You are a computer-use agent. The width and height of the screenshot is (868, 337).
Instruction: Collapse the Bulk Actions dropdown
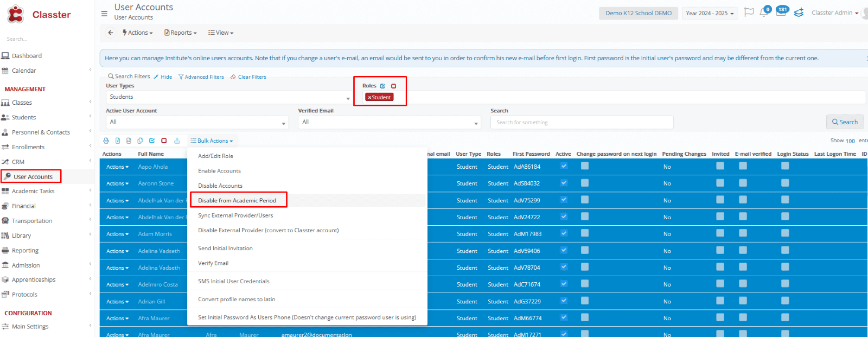[212, 141]
